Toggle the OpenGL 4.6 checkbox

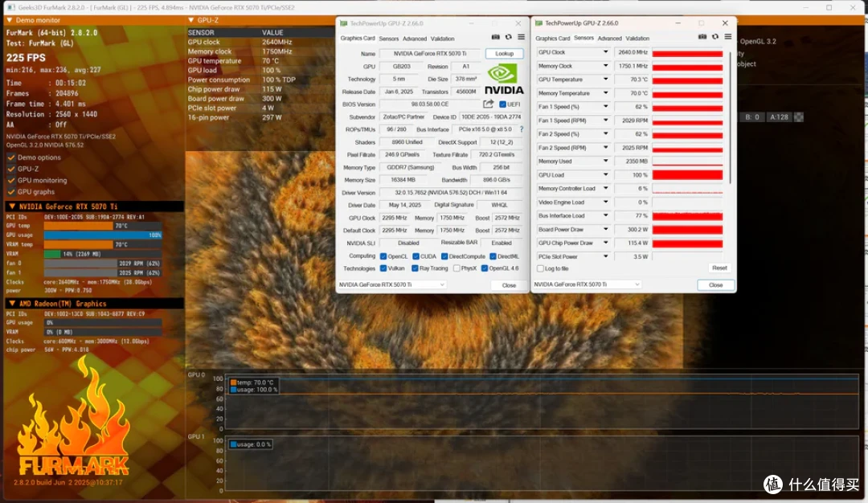(485, 268)
